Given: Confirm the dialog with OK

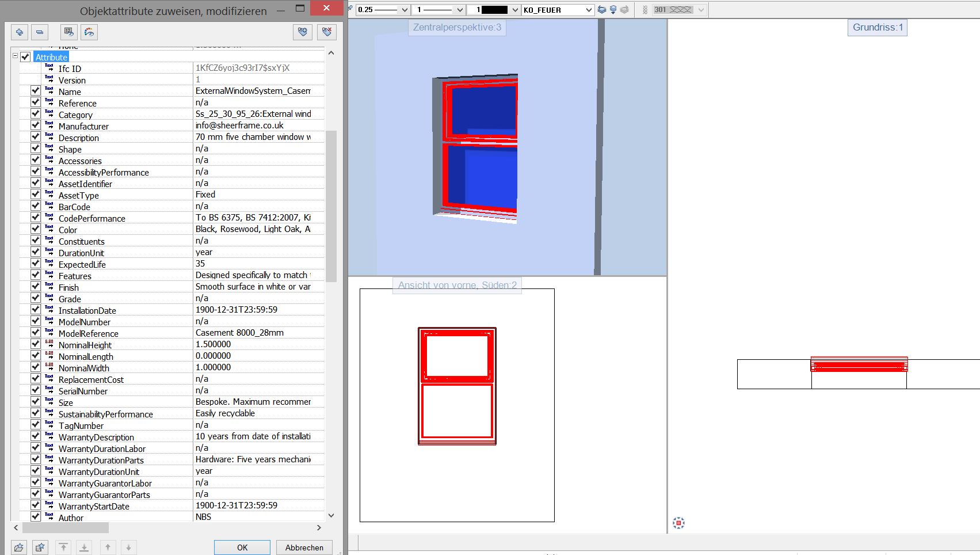Looking at the screenshot, I should [x=242, y=548].
